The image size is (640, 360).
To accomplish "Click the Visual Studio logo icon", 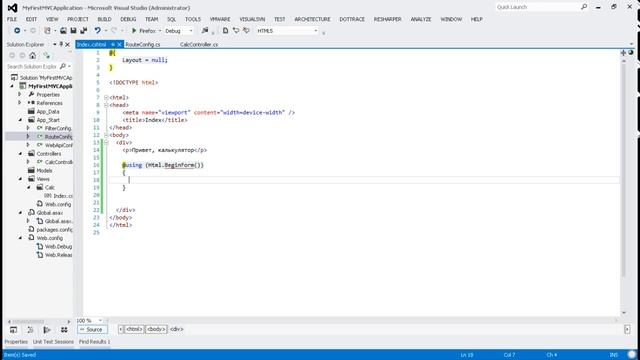I will (12, 8).
